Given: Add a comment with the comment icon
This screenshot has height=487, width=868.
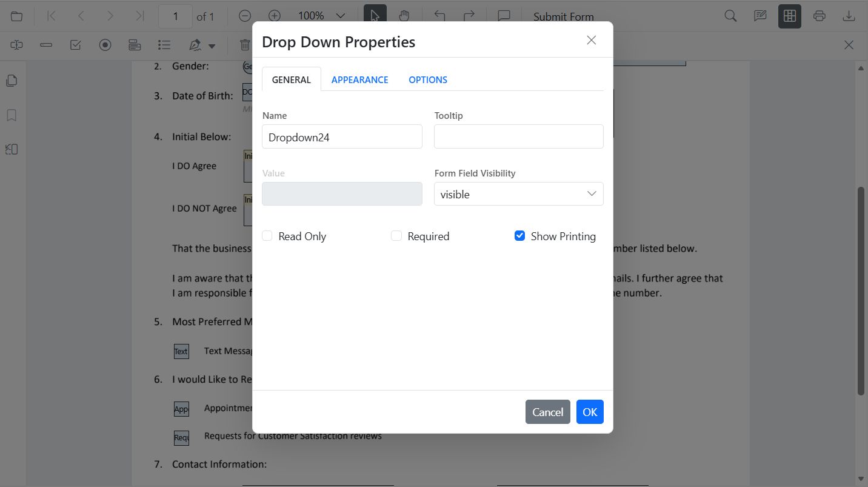Looking at the screenshot, I should click(x=504, y=16).
